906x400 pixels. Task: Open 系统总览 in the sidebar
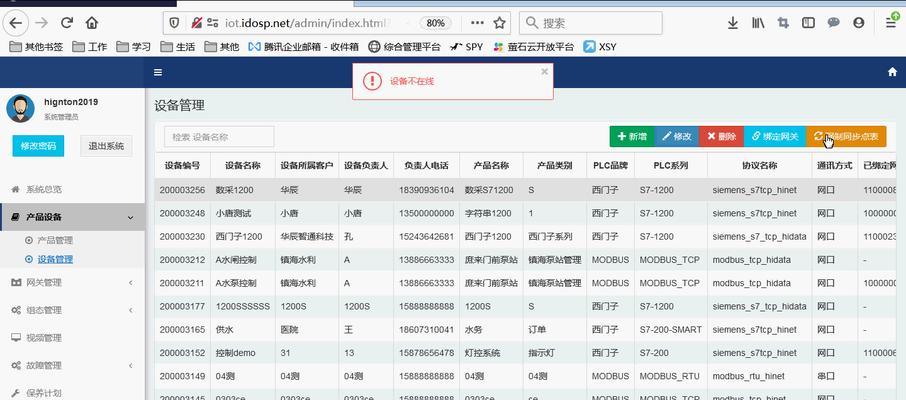click(x=72, y=190)
